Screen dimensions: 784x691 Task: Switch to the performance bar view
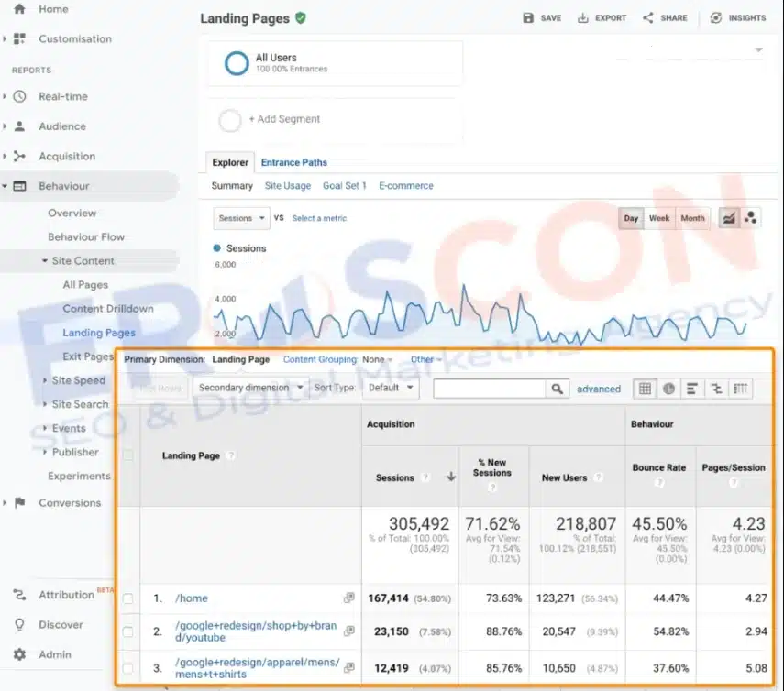point(692,389)
